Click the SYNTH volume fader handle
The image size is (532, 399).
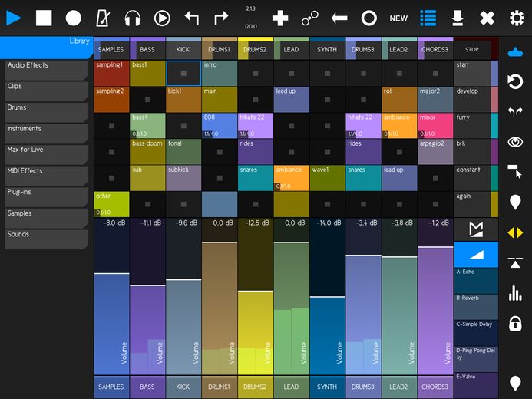(x=327, y=297)
